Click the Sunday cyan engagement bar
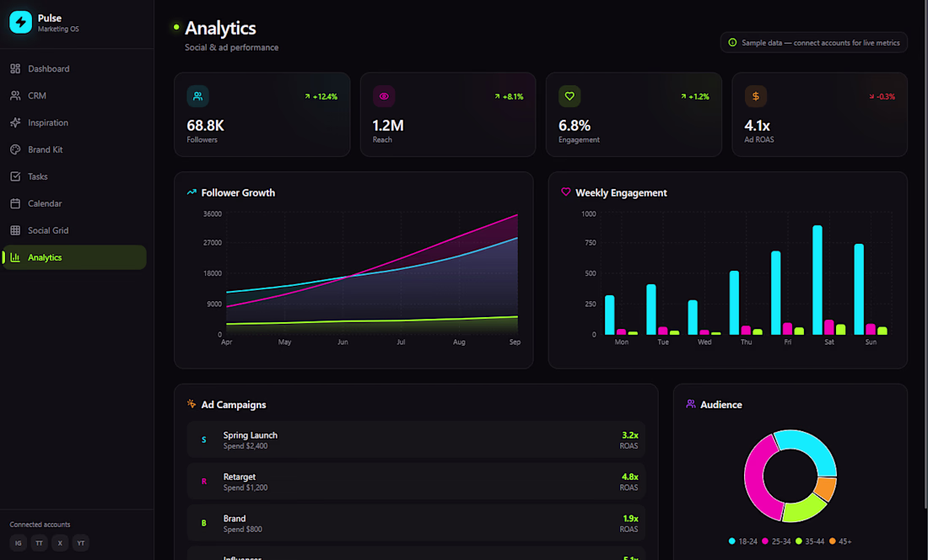This screenshot has height=560, width=928. [x=859, y=289]
